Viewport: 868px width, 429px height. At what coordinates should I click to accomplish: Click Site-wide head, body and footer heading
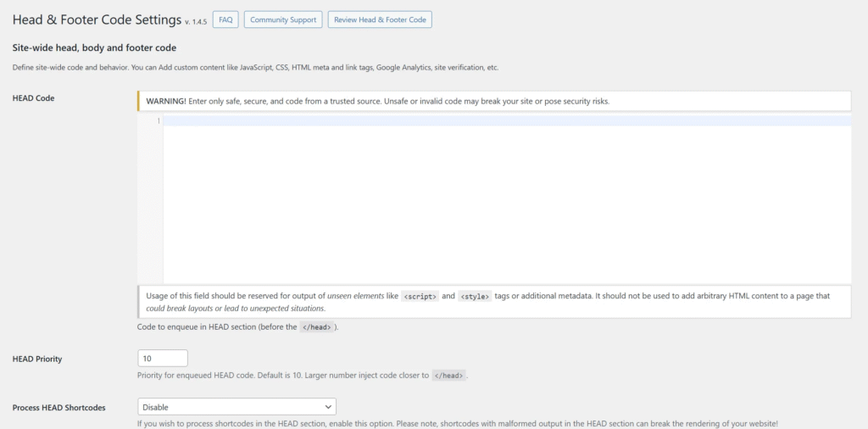tap(94, 48)
